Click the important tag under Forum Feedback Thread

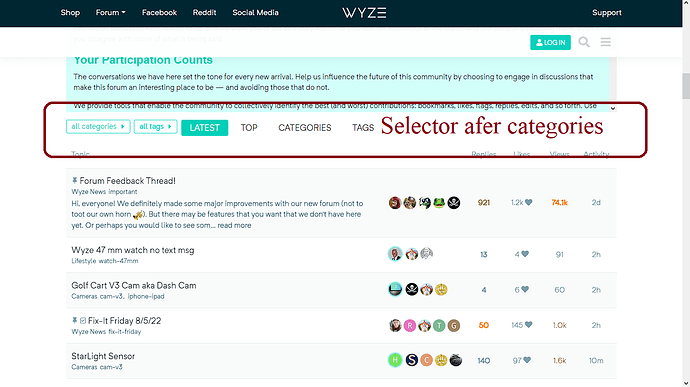(x=123, y=192)
